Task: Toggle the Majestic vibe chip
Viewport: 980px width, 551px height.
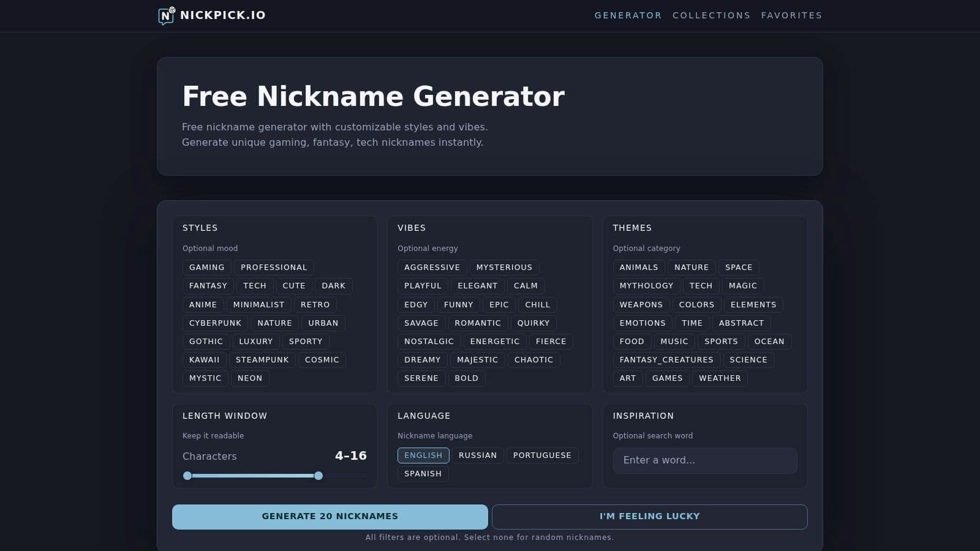Action: [477, 360]
